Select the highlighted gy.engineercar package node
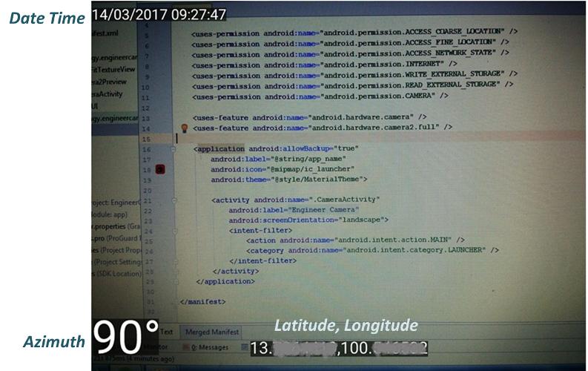This screenshot has height=371, width=588. [x=115, y=119]
